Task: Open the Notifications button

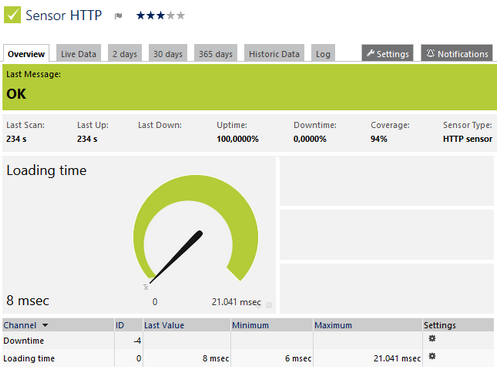Action: coord(457,53)
